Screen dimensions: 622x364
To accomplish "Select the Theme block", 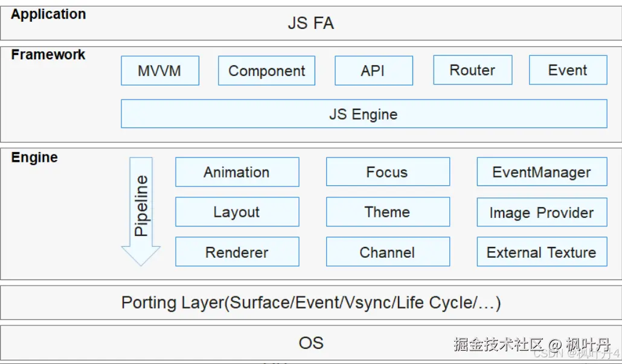I will [x=387, y=212].
